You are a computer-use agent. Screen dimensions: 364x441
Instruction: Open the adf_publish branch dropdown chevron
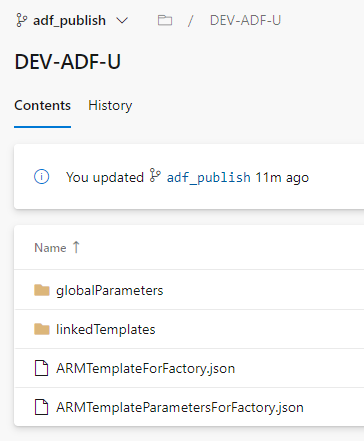[122, 21]
